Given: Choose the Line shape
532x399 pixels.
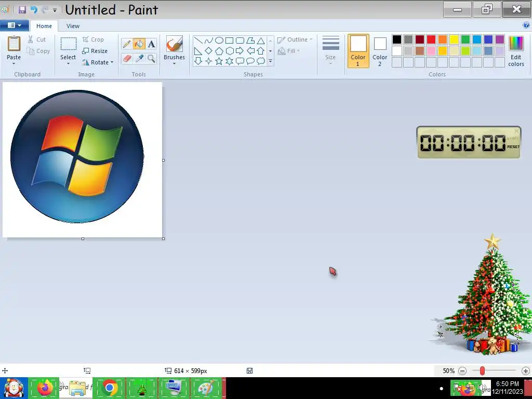Looking at the screenshot, I should click(x=198, y=41).
